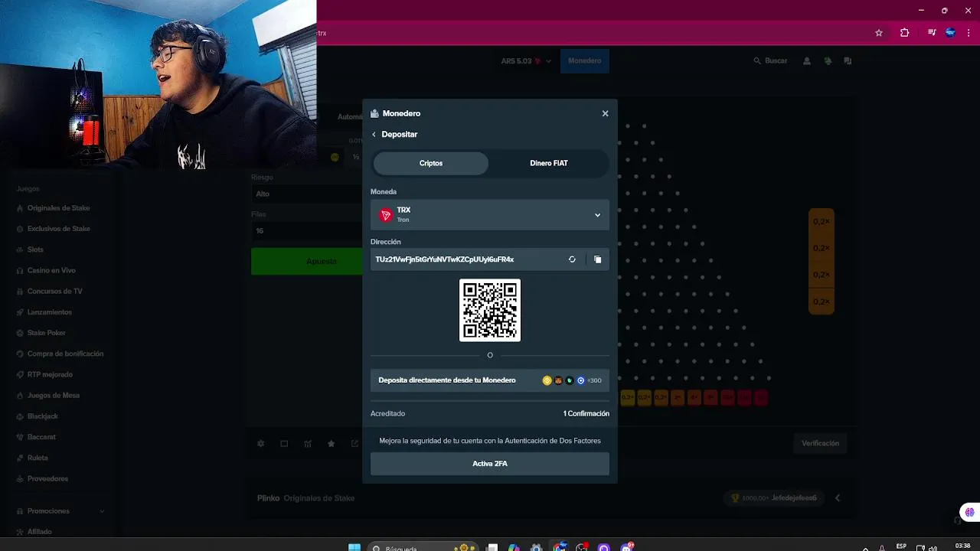Open Compra de bonificación in sidebar
Screen dimensions: 980x551
point(65,354)
